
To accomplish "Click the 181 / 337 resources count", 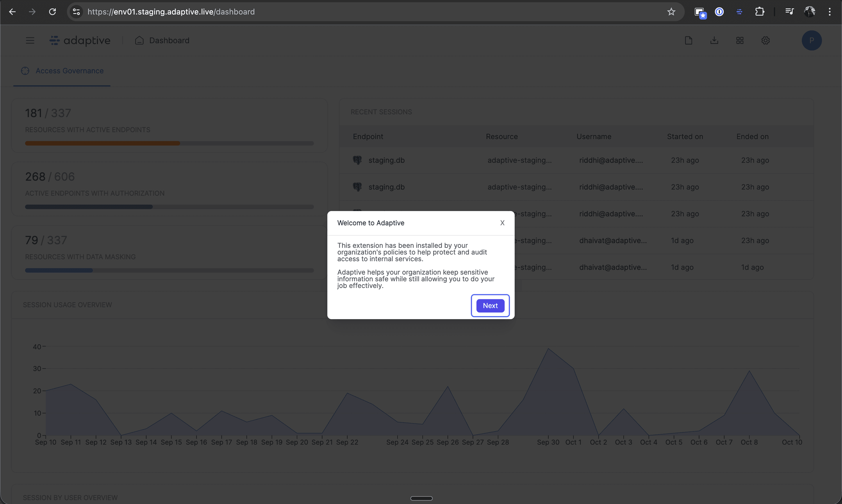I will coord(48,113).
